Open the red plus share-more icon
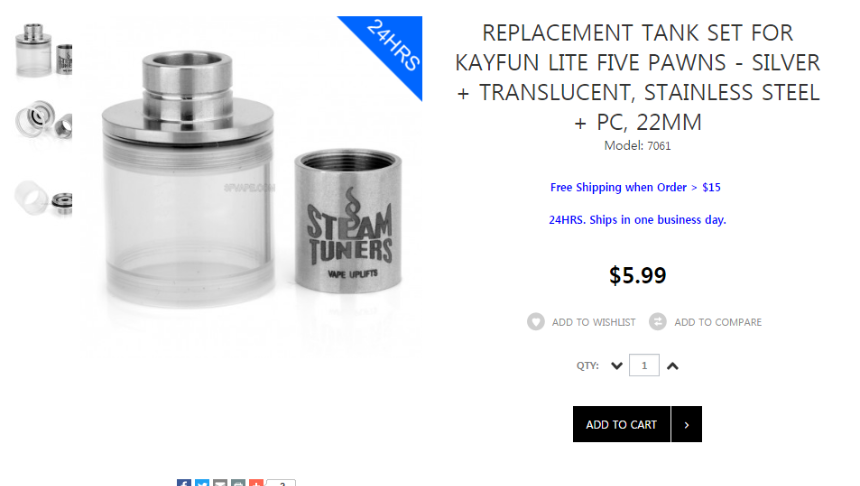 coord(256,483)
